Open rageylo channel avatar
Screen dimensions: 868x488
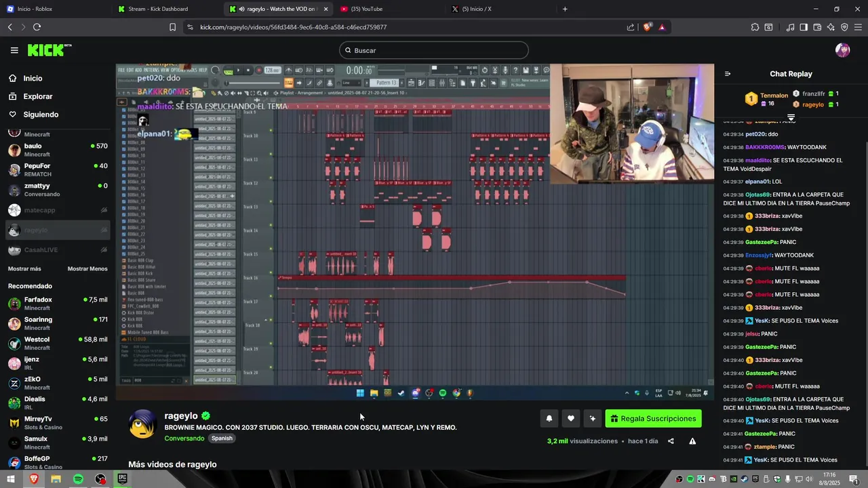pyautogui.click(x=143, y=425)
